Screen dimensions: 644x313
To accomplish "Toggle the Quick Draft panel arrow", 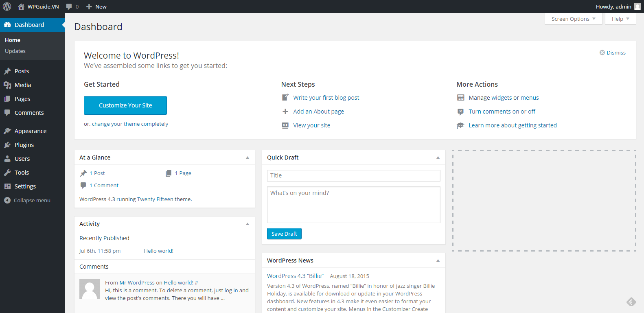I will [438, 158].
